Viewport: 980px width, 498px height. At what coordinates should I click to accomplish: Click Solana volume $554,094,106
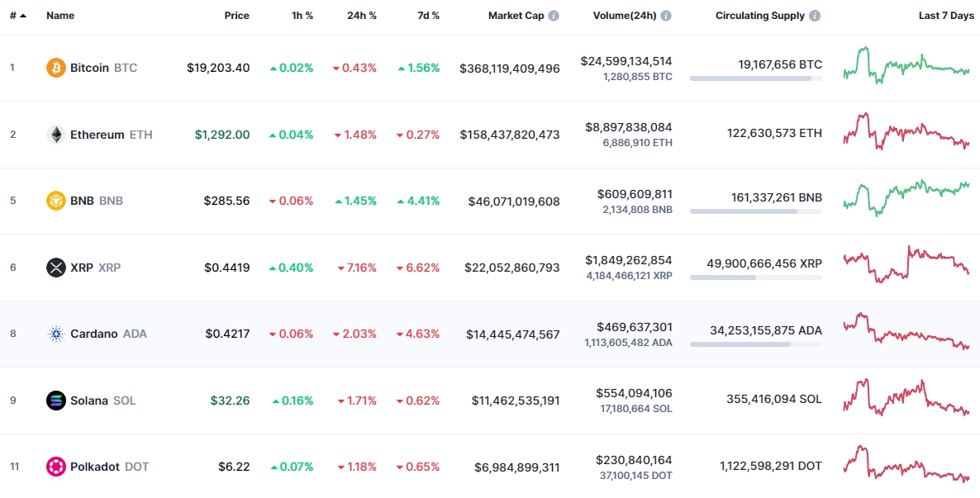click(x=635, y=393)
